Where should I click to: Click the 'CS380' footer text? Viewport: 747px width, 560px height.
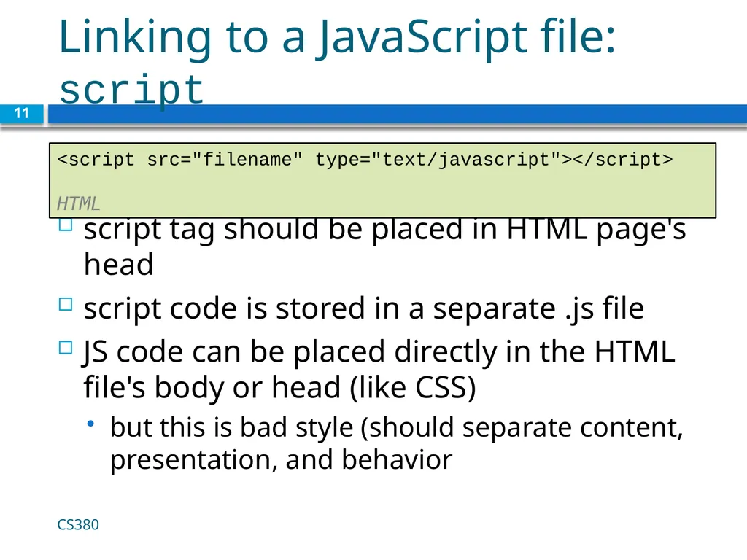click(78, 524)
